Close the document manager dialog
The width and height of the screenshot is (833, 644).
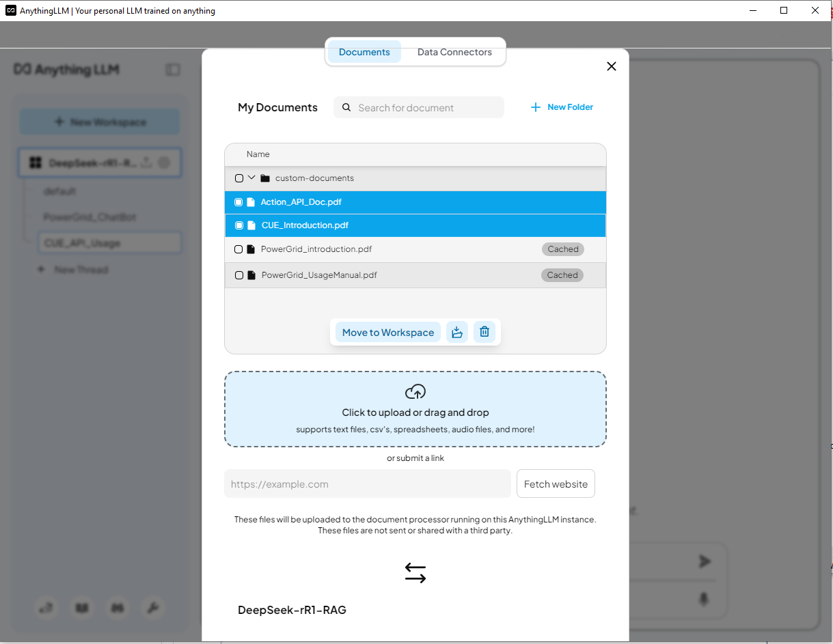(x=612, y=66)
